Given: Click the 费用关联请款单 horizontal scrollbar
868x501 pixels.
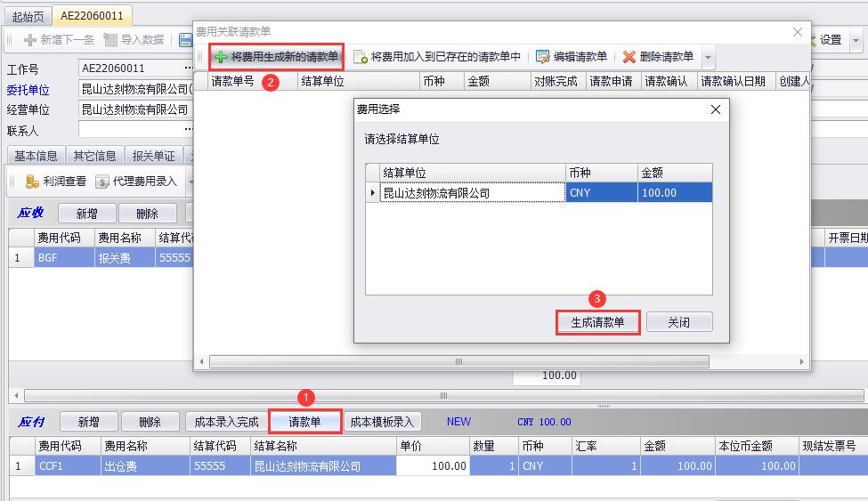Looking at the screenshot, I should pyautogui.click(x=458, y=362).
